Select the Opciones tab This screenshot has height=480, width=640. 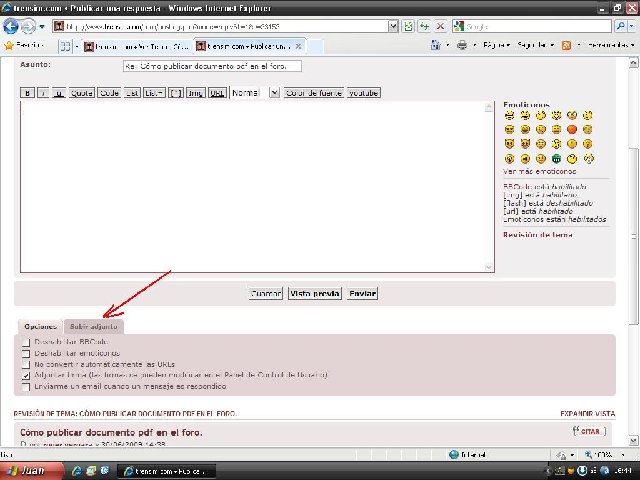41,326
